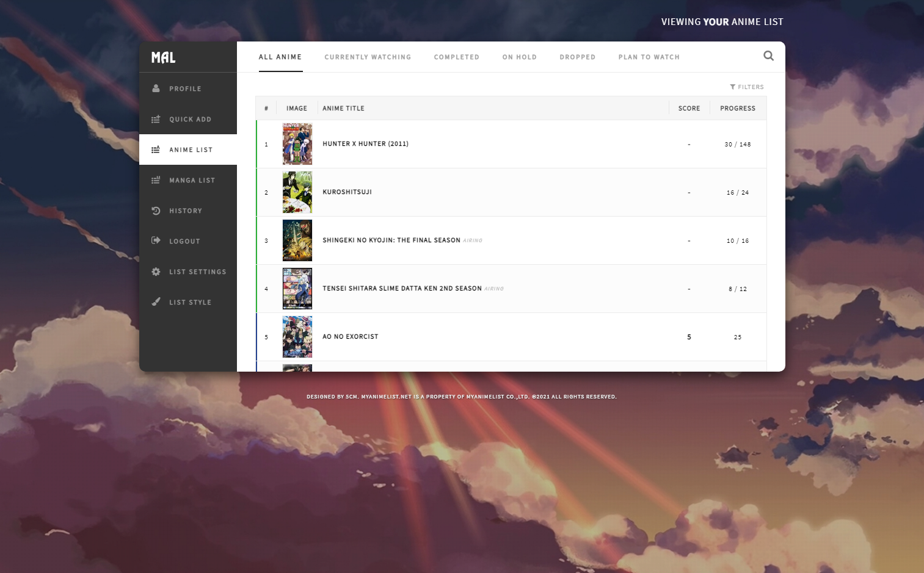Click the Profile icon in the sidebar
The height and width of the screenshot is (573, 924).
156,88
